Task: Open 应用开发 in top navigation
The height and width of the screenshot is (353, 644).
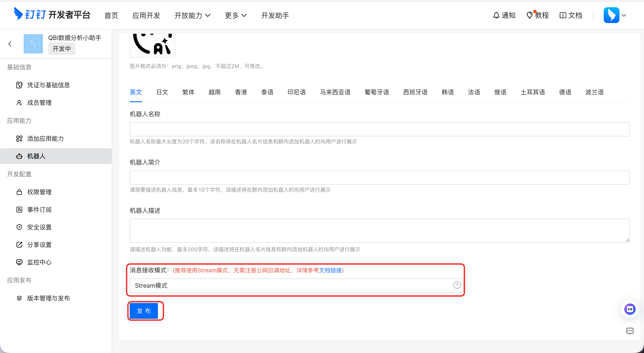Action: (x=146, y=16)
